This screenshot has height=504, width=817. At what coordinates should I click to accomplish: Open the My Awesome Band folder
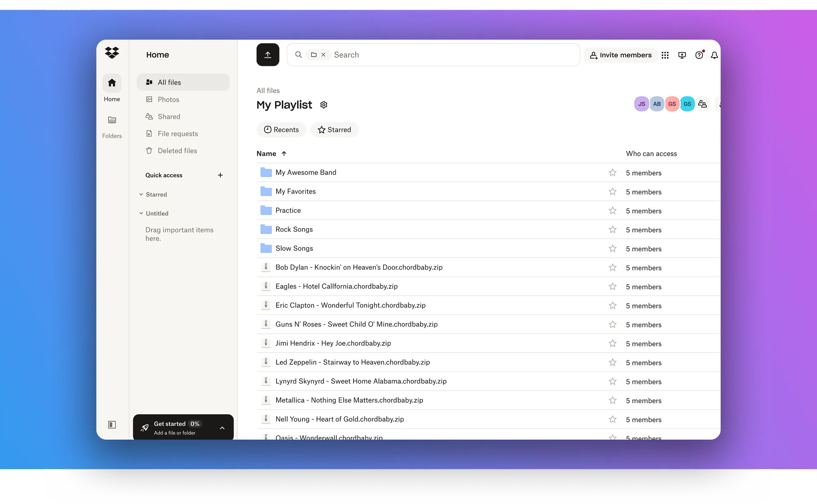click(306, 172)
